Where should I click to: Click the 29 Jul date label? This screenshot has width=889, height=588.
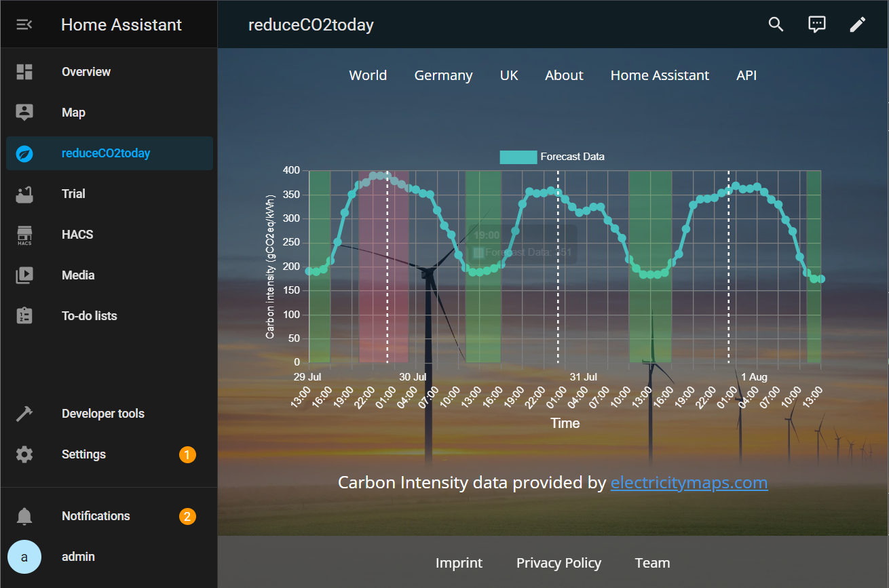(307, 377)
